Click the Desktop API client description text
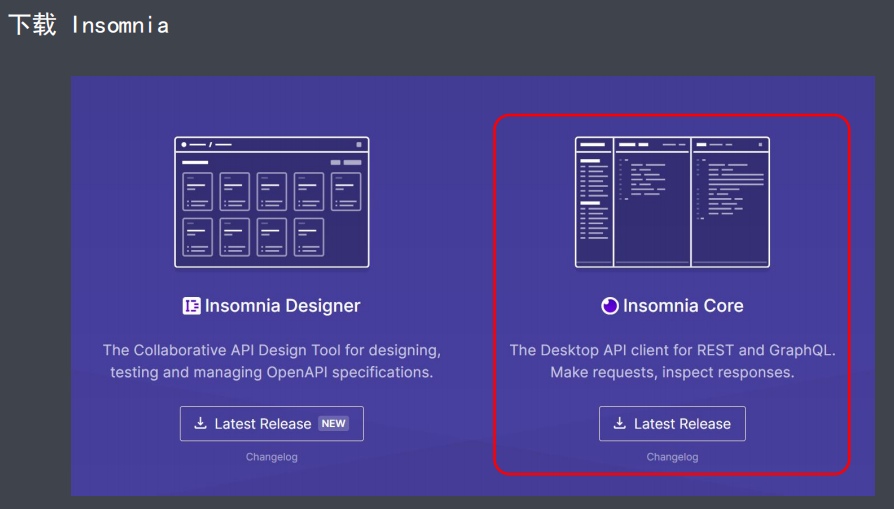The height and width of the screenshot is (509, 894). coord(672,361)
